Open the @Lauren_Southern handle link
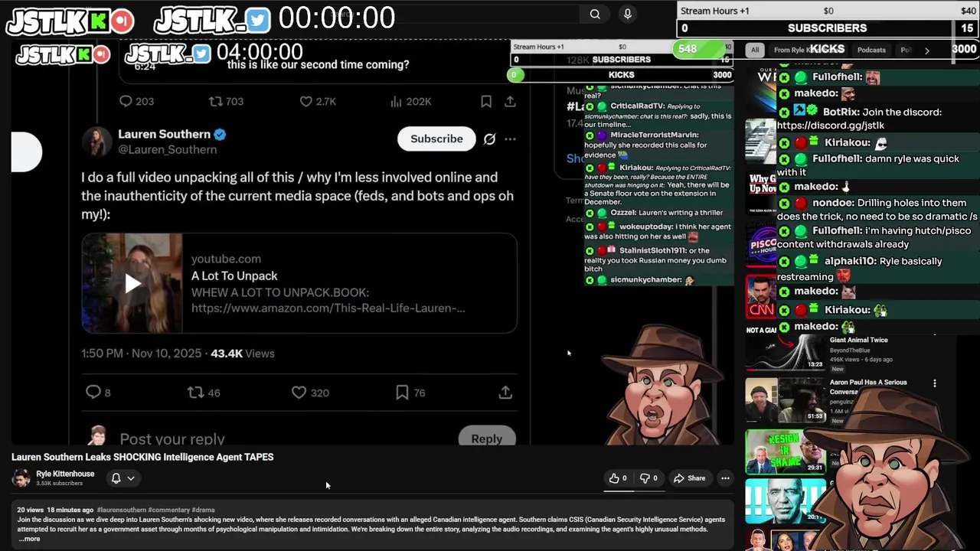This screenshot has height=551, width=980. [167, 149]
